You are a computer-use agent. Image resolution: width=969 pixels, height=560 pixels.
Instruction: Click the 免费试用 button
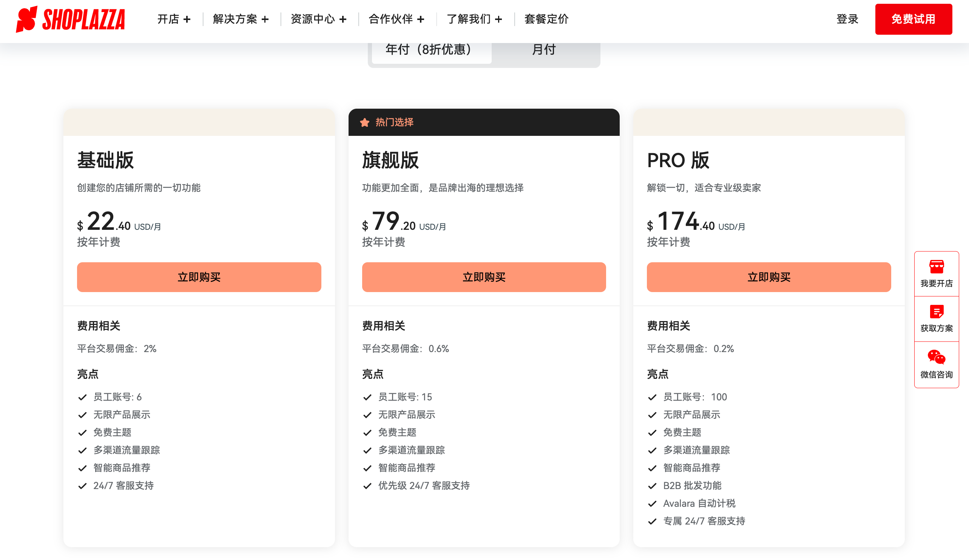tap(913, 19)
